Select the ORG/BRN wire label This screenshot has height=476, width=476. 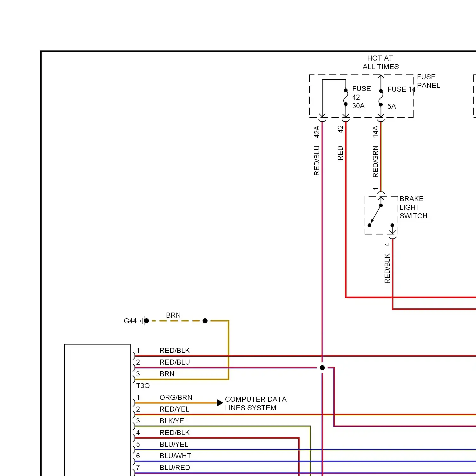tap(176, 397)
